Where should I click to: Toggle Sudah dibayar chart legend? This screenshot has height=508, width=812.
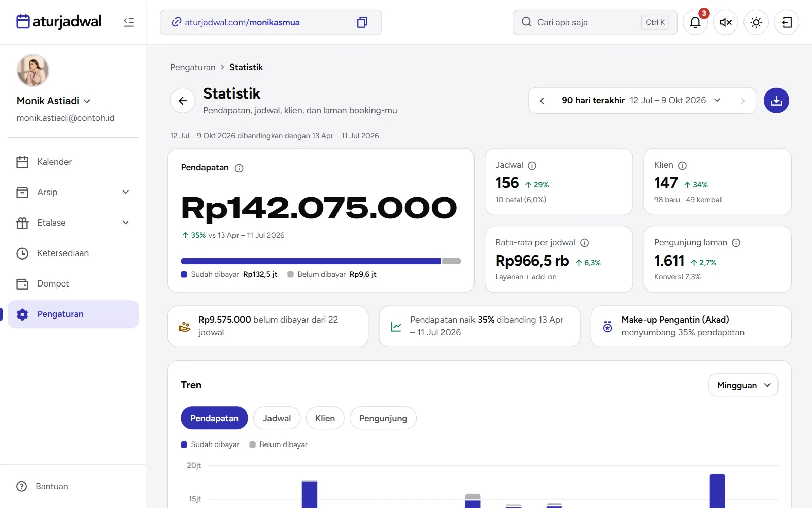click(210, 444)
